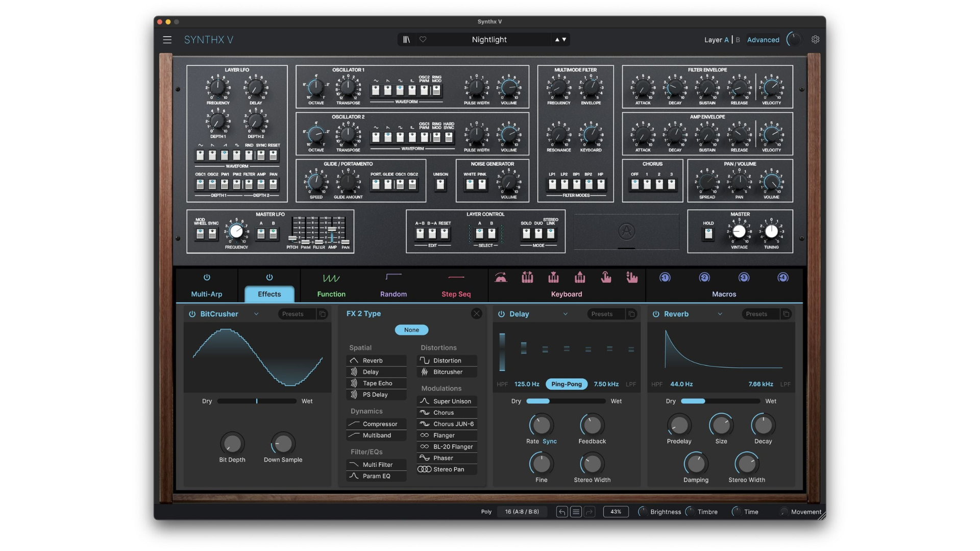
Task: Open the hamburger main menu
Action: point(167,40)
